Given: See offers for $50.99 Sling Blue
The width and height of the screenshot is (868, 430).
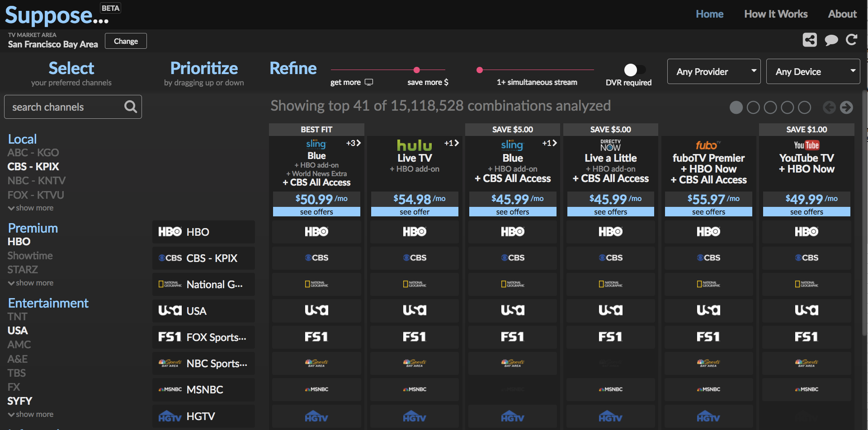Looking at the screenshot, I should [316, 212].
